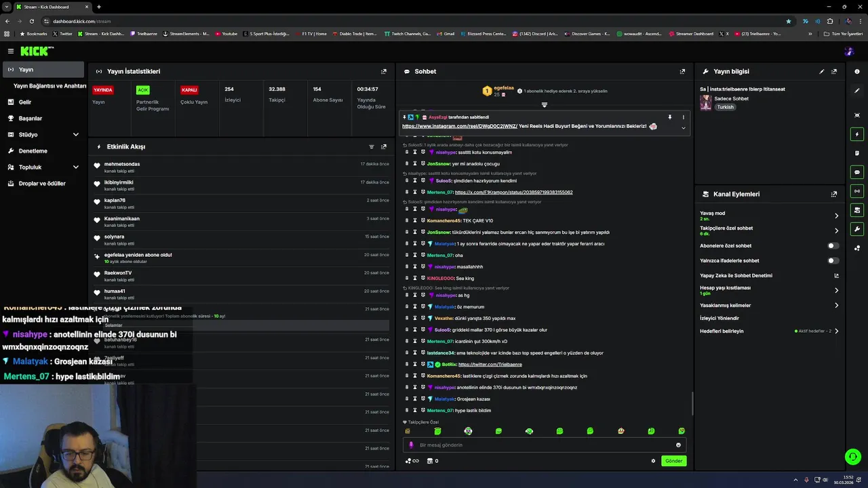Open the hamburger menu next to Kick logo

[x=11, y=51]
